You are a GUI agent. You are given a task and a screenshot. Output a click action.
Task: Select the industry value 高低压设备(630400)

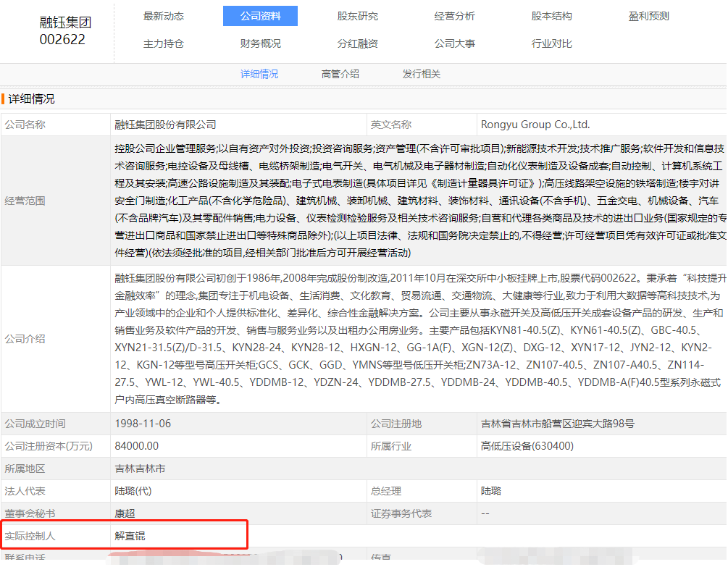click(527, 446)
